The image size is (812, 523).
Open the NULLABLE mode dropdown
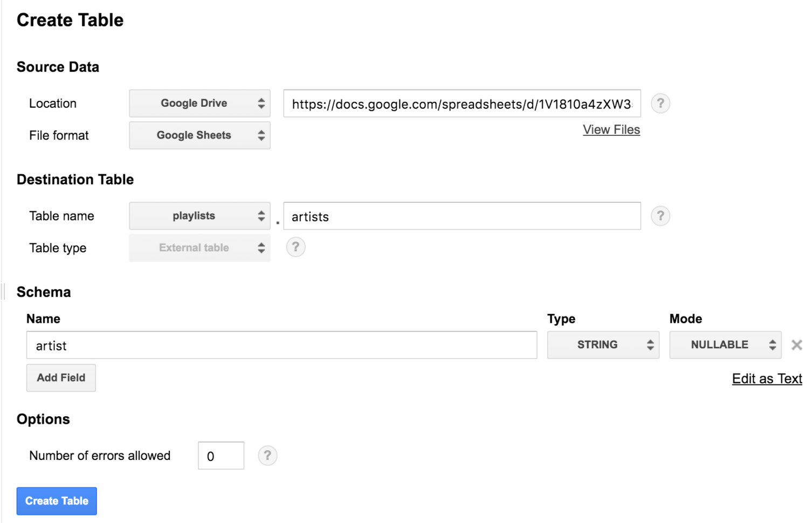click(x=725, y=345)
